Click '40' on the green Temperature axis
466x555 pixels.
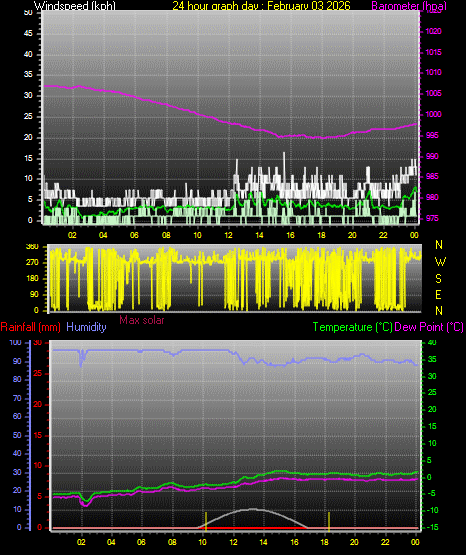click(x=432, y=342)
